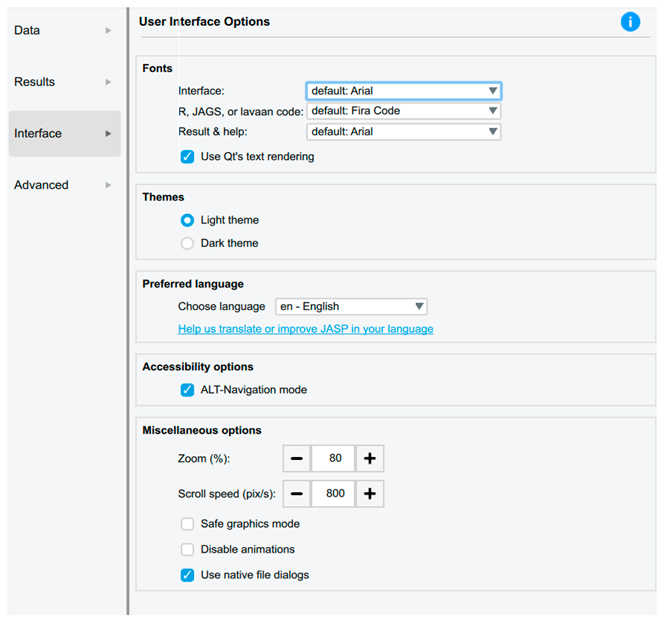The height and width of the screenshot is (625, 666).
Task: Decrease zoom with the minus button
Action: (x=297, y=458)
